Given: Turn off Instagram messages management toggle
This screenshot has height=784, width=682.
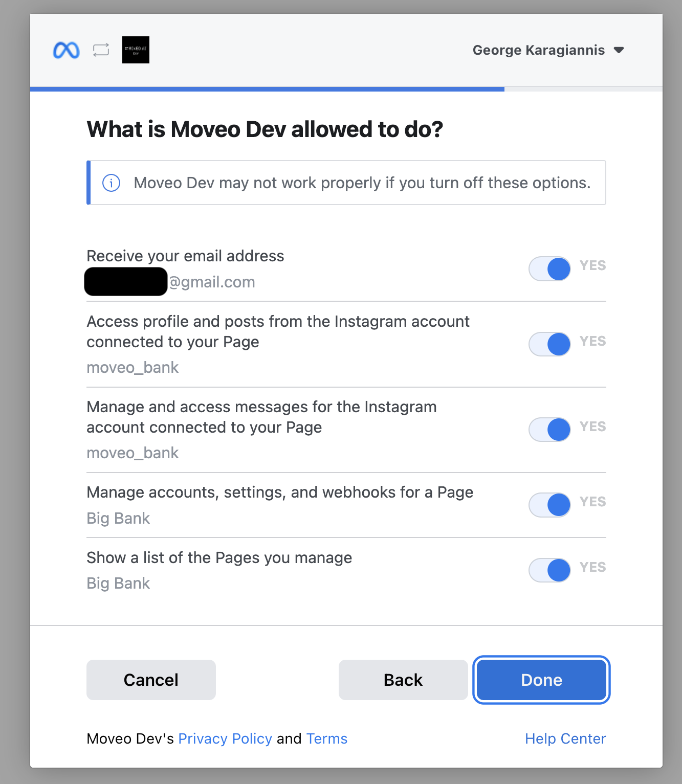Looking at the screenshot, I should tap(549, 430).
